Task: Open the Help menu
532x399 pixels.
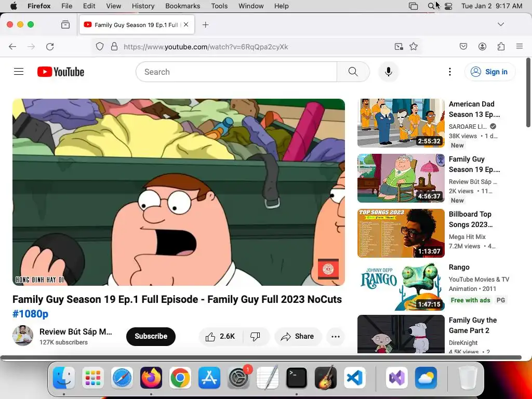Action: pyautogui.click(x=281, y=6)
